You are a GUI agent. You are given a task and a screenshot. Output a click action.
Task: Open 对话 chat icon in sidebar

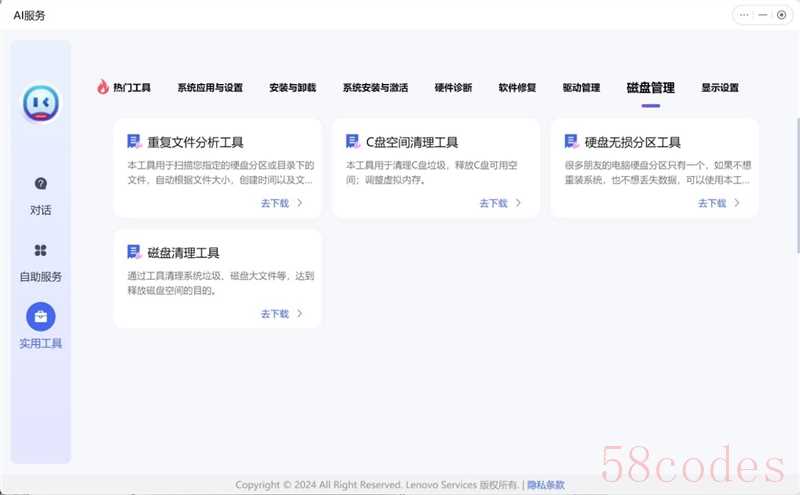tap(41, 184)
